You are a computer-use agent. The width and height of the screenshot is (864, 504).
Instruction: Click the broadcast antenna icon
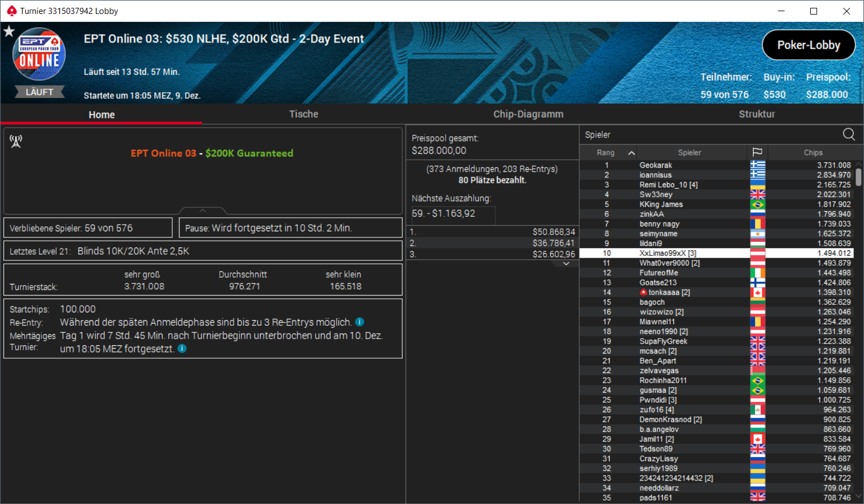16,141
